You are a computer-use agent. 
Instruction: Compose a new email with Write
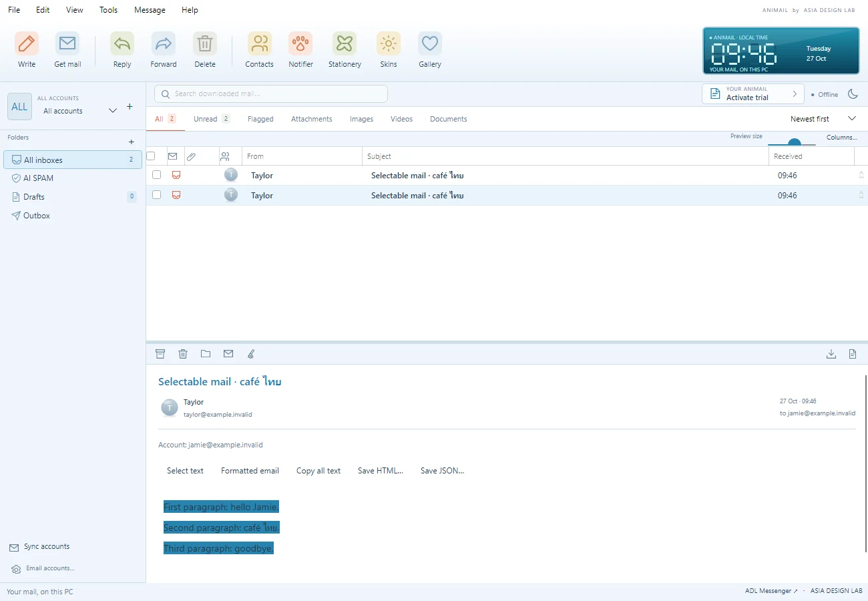pyautogui.click(x=27, y=50)
